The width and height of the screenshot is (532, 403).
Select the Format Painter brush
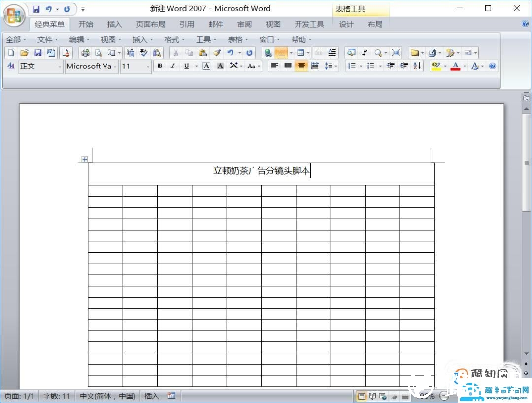[x=216, y=53]
